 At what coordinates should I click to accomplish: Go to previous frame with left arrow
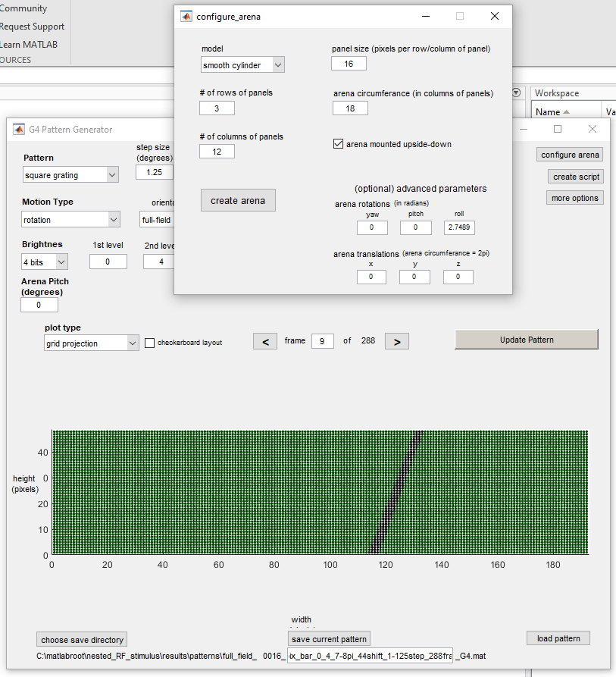click(x=264, y=341)
